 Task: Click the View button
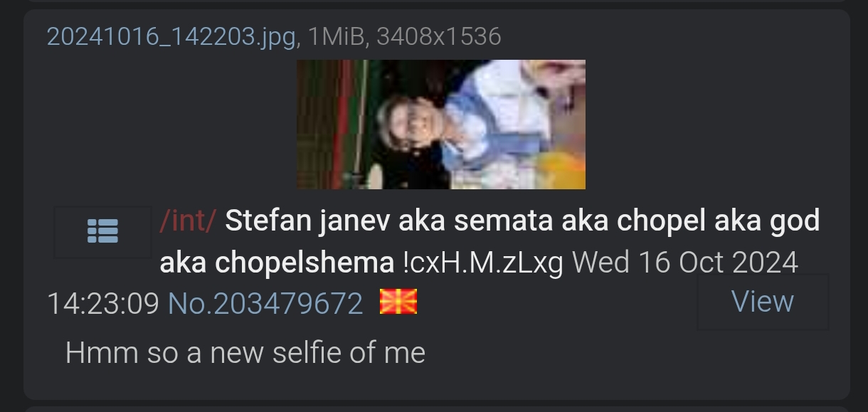[763, 302]
